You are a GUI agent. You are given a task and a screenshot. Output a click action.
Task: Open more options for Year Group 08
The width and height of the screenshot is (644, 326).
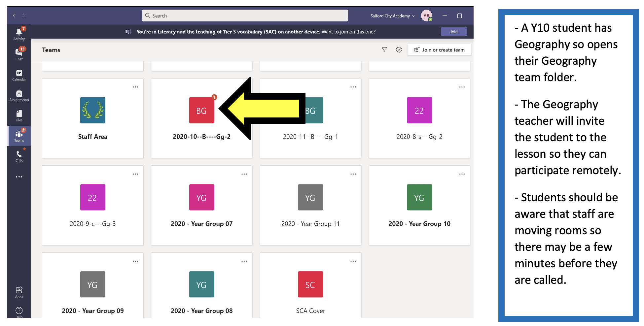(x=244, y=261)
